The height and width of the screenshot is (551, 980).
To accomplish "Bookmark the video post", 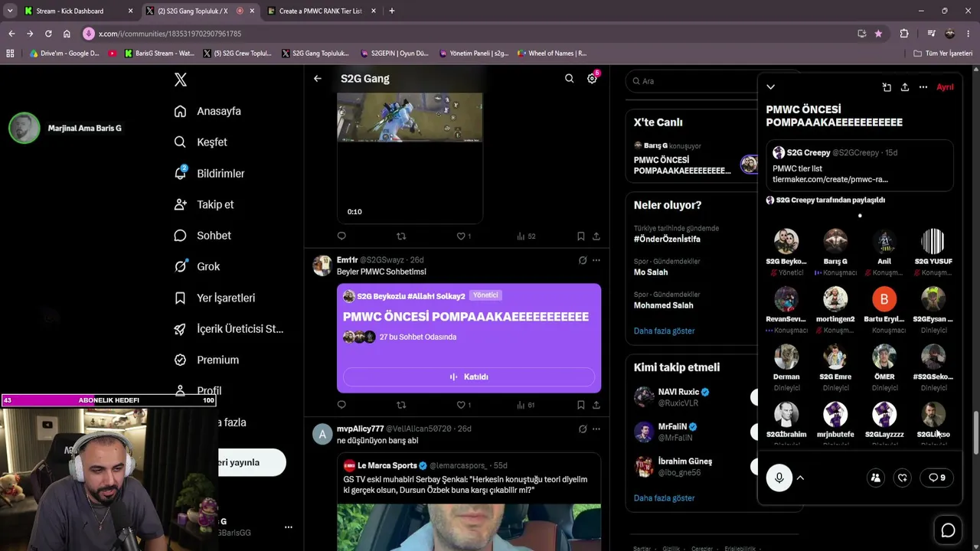I will (581, 236).
